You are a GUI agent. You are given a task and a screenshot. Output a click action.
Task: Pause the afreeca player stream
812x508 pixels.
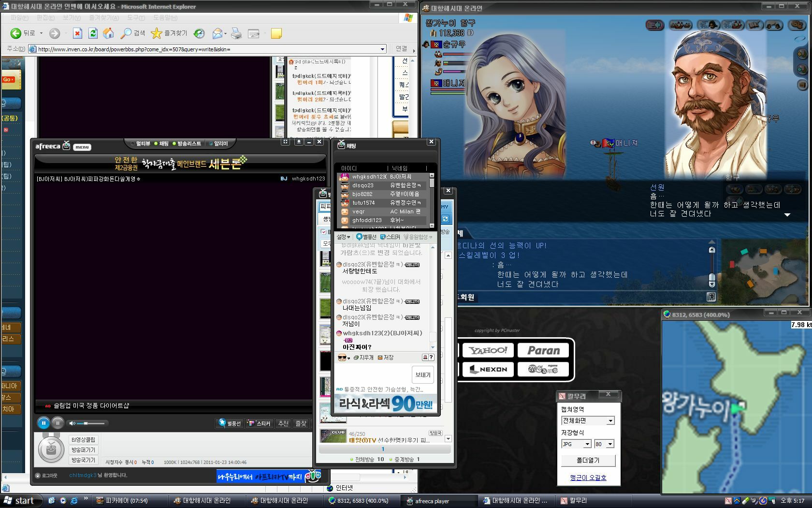[x=43, y=423]
